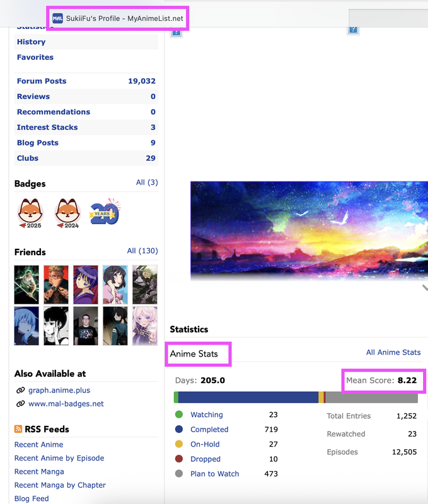The image size is (428, 504).
Task: Open the Completed anime list link
Action: click(x=209, y=430)
